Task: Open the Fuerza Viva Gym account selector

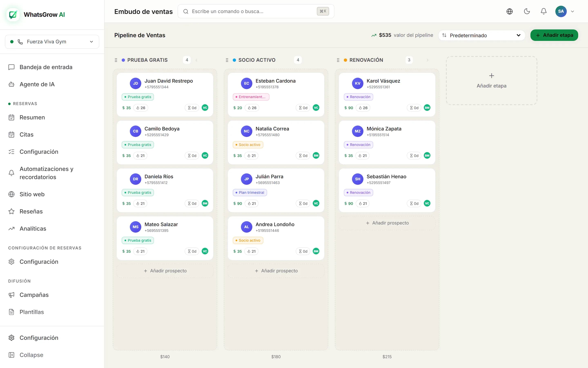Action: [x=52, y=42]
